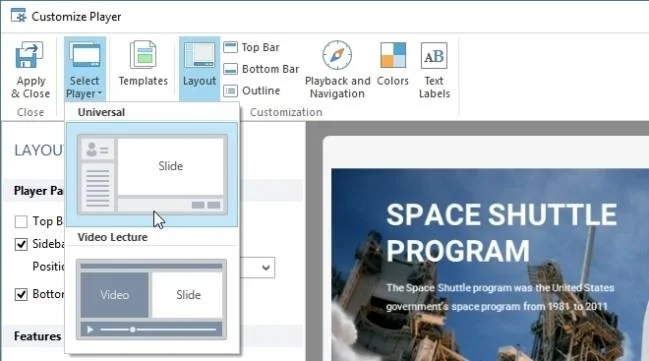
Task: Click the Video Lecture section label
Action: tap(113, 237)
